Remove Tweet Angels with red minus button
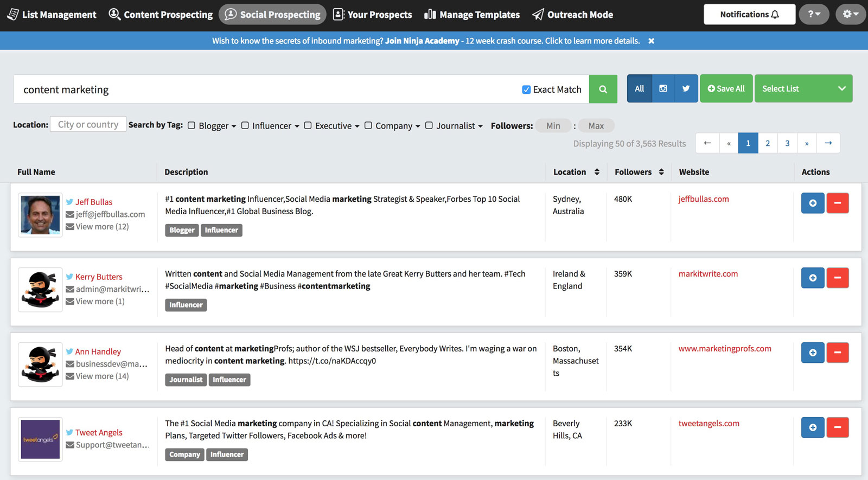Image resolution: width=868 pixels, height=480 pixels. point(838,427)
